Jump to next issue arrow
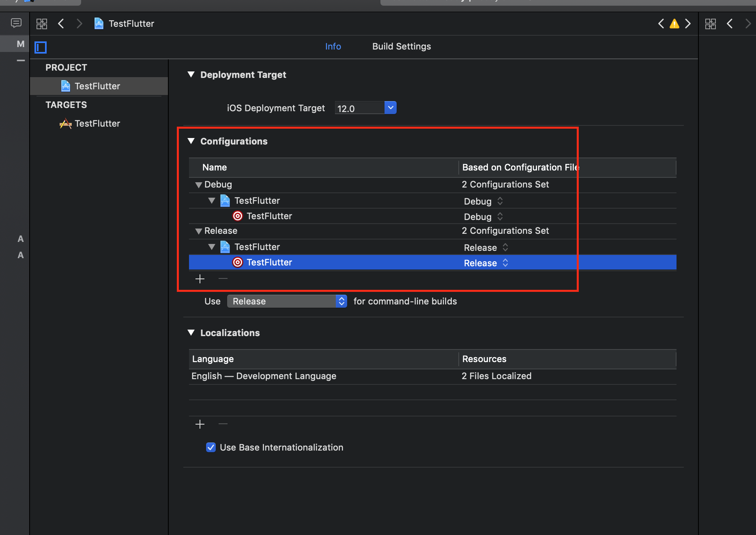The height and width of the screenshot is (535, 756). pyautogui.click(x=688, y=24)
